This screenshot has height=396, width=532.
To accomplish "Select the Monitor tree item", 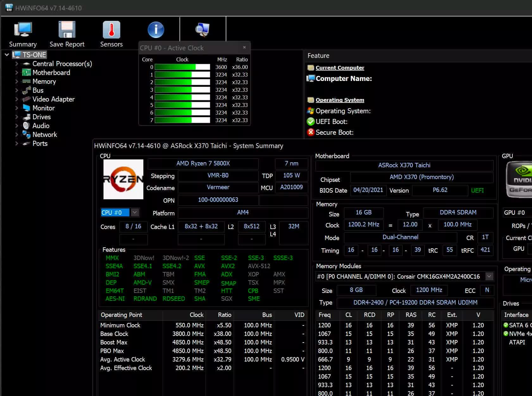I will pyautogui.click(x=43, y=108).
